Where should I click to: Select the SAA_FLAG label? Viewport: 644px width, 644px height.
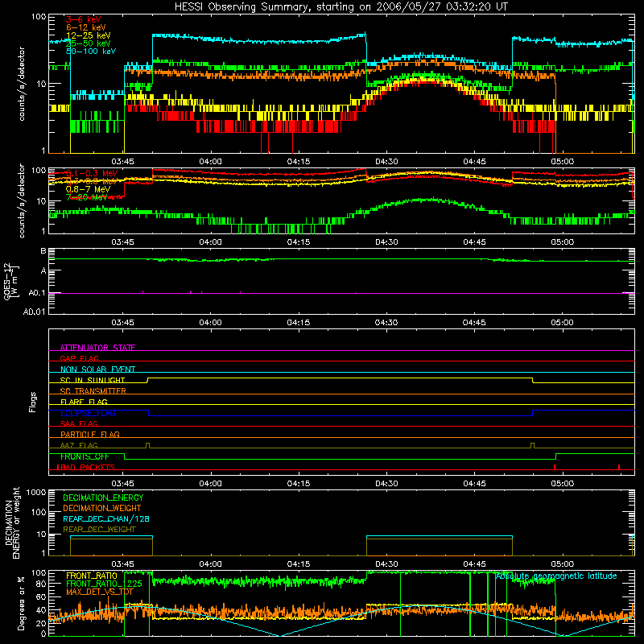coord(79,423)
